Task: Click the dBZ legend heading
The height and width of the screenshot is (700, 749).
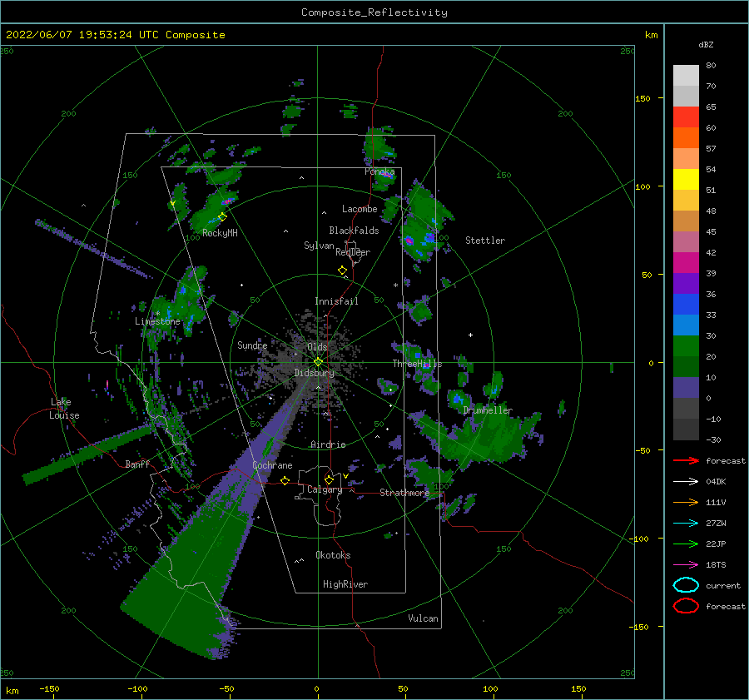Action: (x=706, y=44)
